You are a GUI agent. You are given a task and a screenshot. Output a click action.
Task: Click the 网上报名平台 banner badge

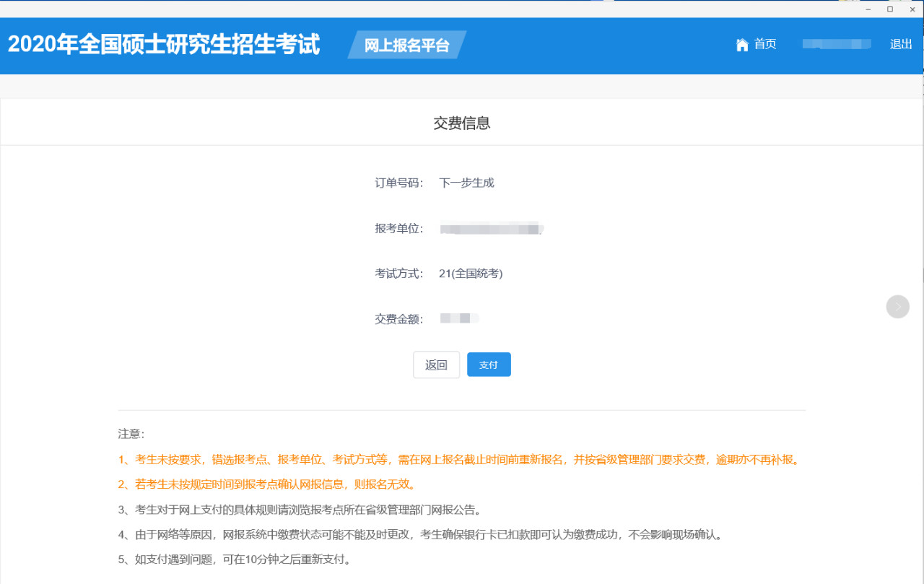click(406, 45)
